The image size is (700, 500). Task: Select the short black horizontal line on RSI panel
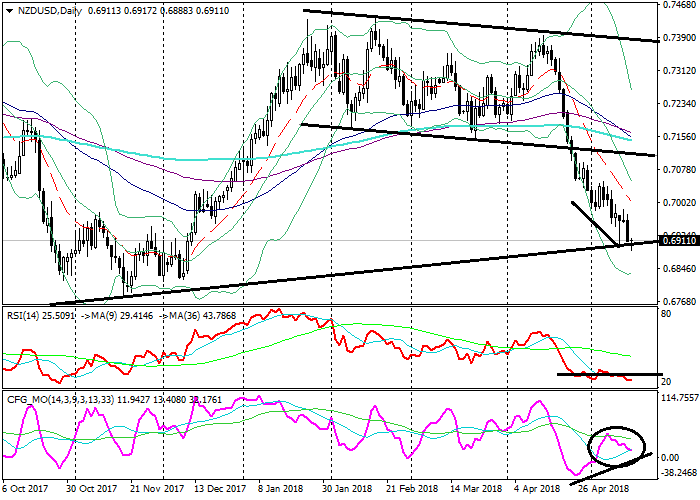[610, 375]
